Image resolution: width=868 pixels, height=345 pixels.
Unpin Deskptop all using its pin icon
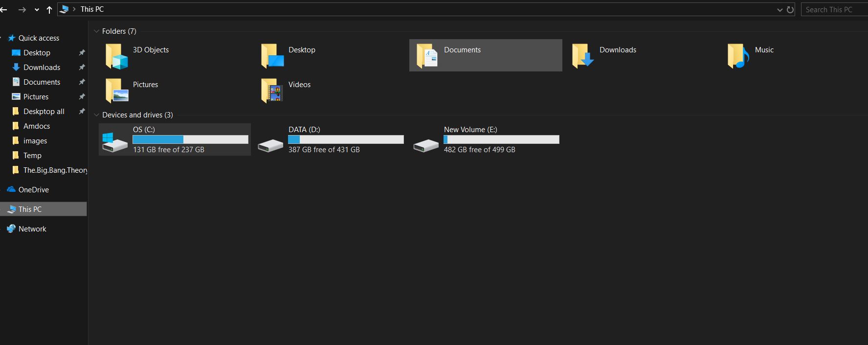(82, 111)
